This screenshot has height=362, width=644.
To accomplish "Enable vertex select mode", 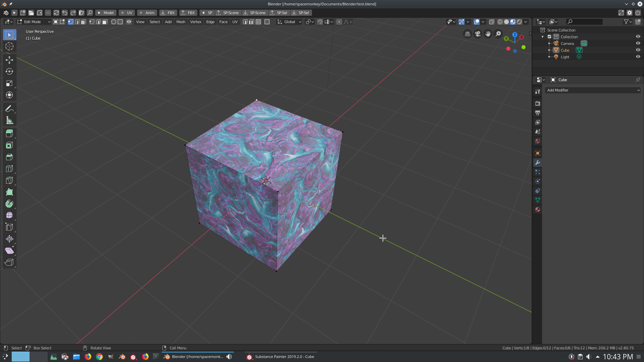I will [x=71, y=22].
